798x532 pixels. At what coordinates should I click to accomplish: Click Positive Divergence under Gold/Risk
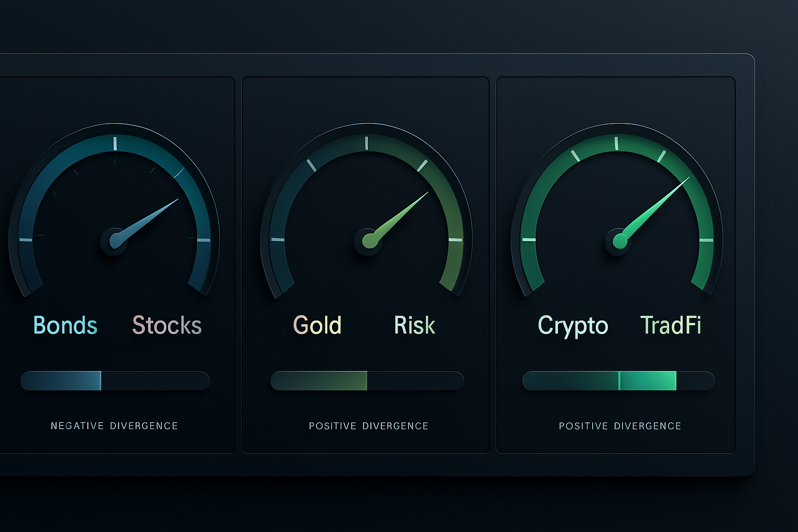(x=368, y=426)
